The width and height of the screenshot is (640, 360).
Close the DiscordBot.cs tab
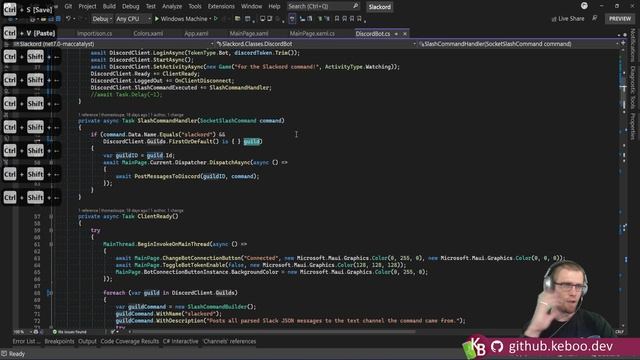tap(404, 34)
